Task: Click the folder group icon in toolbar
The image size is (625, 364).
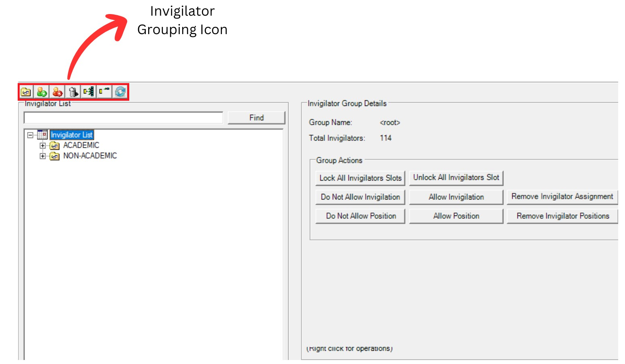Action: pos(26,92)
